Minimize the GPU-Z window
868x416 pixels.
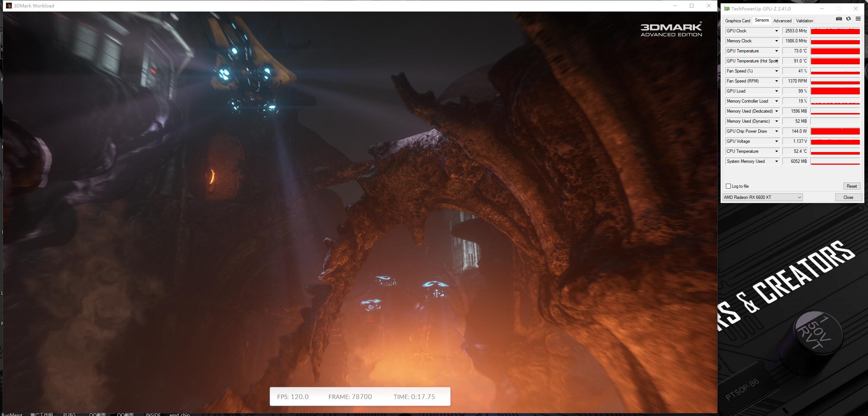point(822,9)
